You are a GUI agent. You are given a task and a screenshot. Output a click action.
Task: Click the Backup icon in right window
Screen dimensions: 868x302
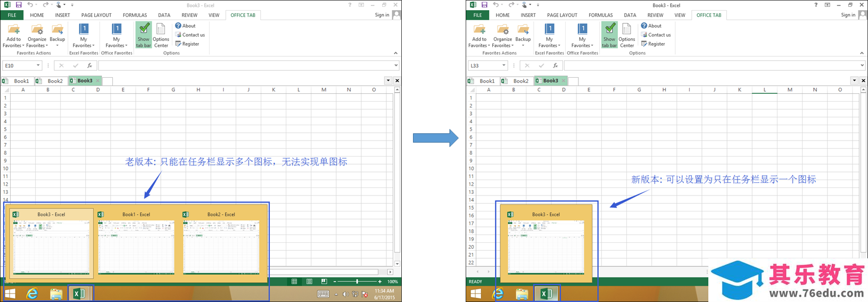pos(523,29)
